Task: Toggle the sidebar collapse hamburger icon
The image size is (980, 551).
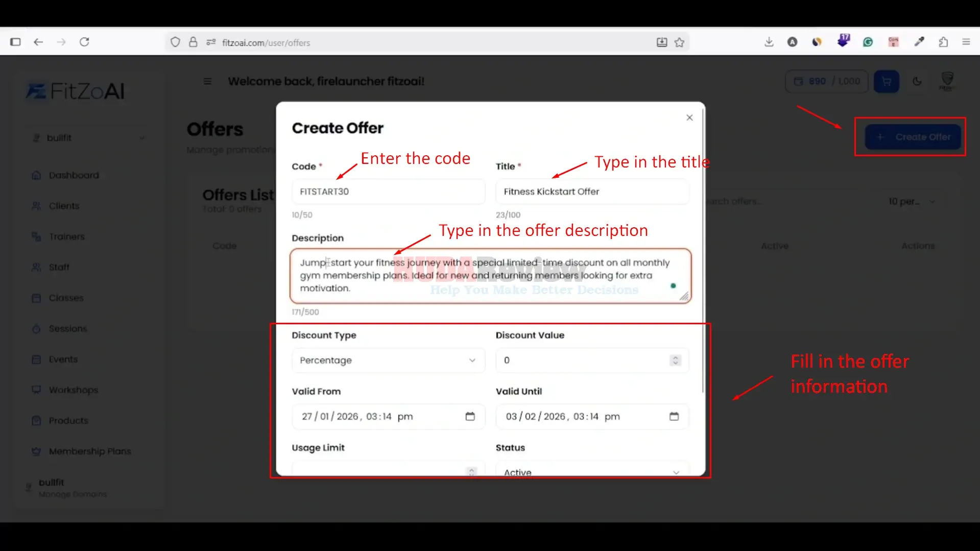Action: point(207,81)
